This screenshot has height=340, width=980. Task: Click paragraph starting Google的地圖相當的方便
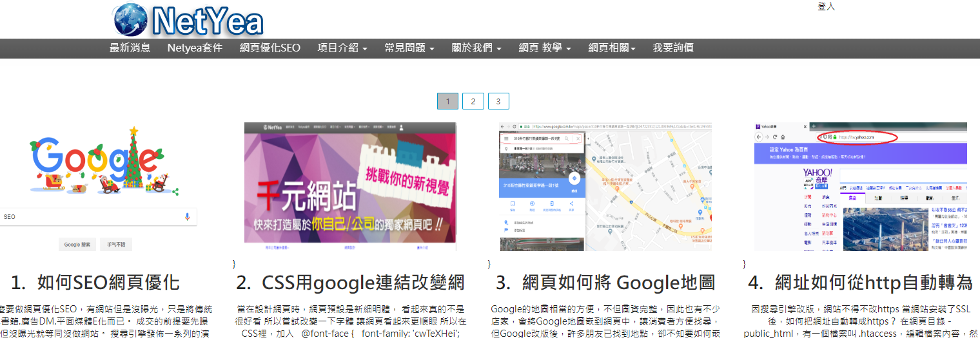point(605,321)
